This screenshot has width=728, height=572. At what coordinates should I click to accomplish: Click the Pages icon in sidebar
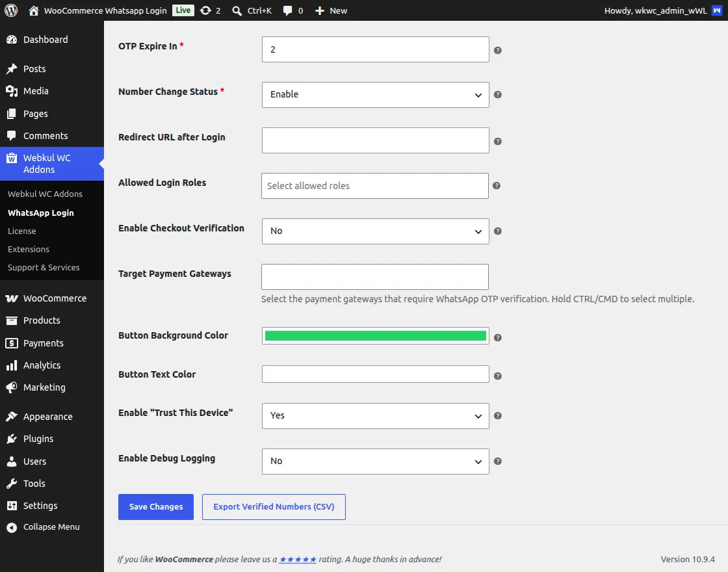(x=12, y=114)
